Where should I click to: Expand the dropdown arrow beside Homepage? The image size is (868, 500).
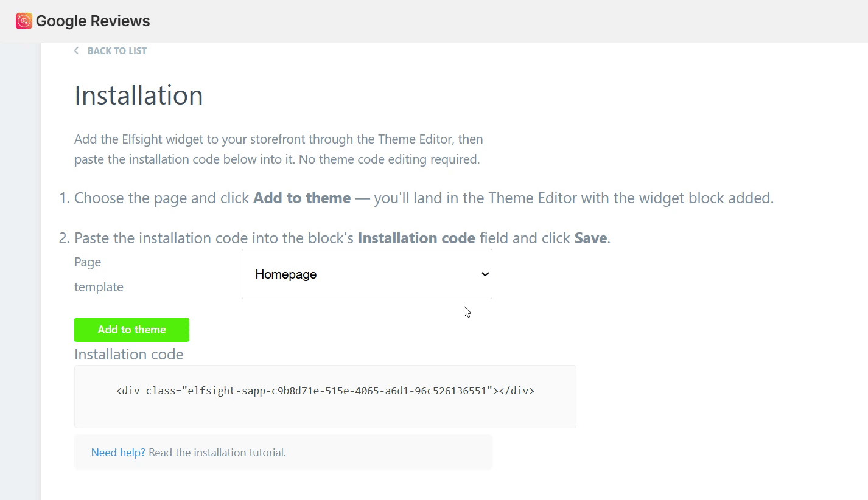[485, 274]
